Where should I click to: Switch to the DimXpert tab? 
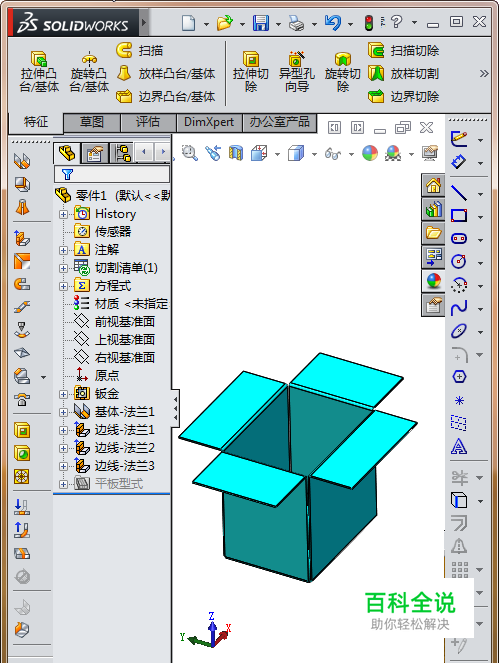click(x=209, y=122)
